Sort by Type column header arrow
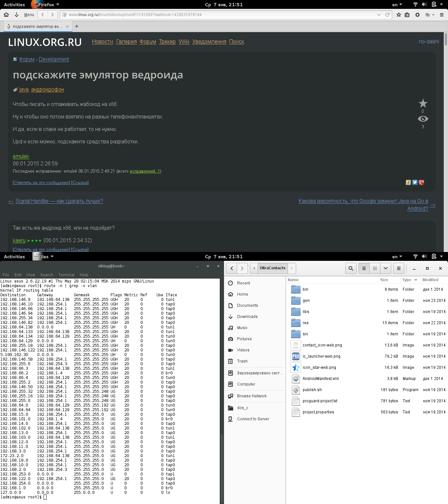The image size is (448, 504). (x=416, y=280)
